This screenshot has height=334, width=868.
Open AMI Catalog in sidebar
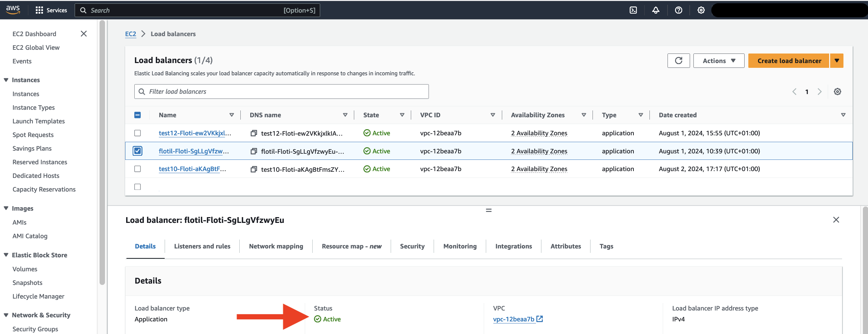30,236
